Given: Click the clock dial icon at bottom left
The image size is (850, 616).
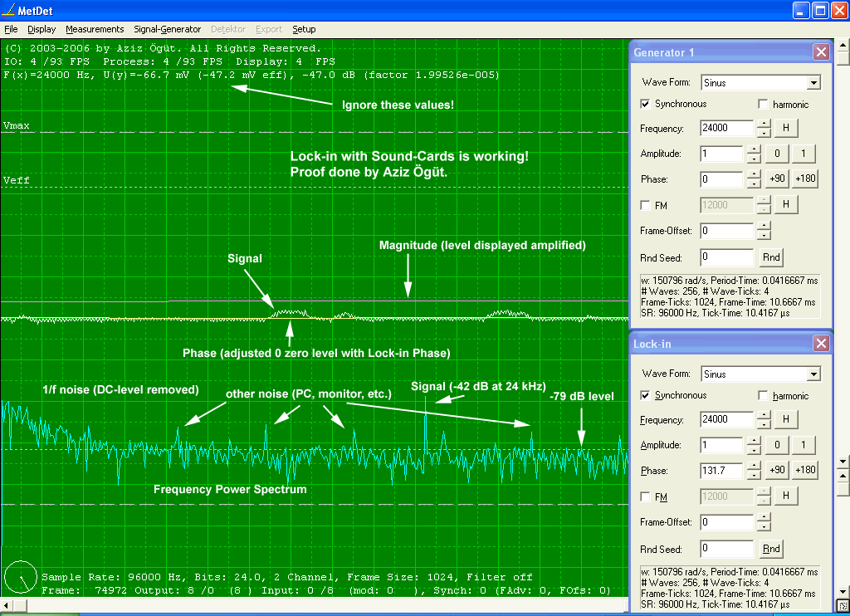Looking at the screenshot, I should point(20,578).
